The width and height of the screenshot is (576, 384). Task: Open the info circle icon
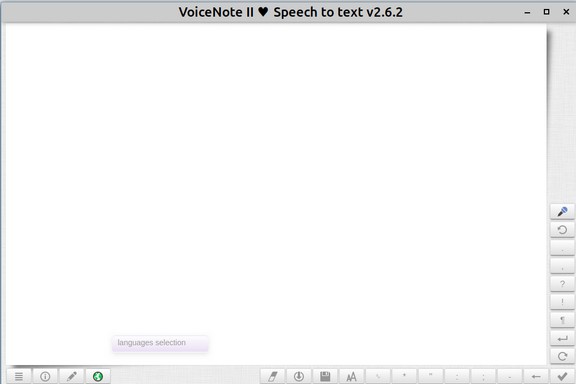(x=45, y=376)
